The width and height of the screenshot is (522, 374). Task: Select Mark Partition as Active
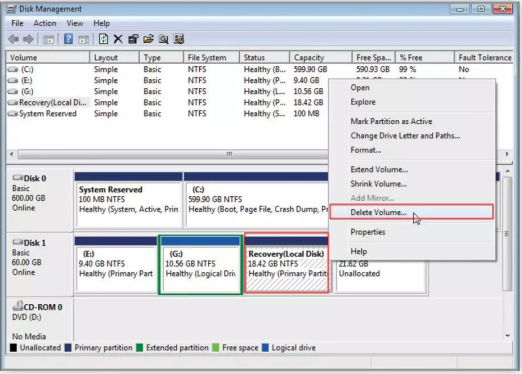click(412, 121)
